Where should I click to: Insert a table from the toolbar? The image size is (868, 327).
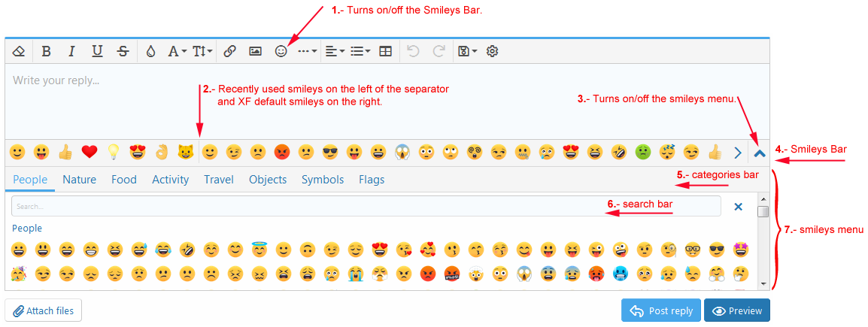point(385,51)
